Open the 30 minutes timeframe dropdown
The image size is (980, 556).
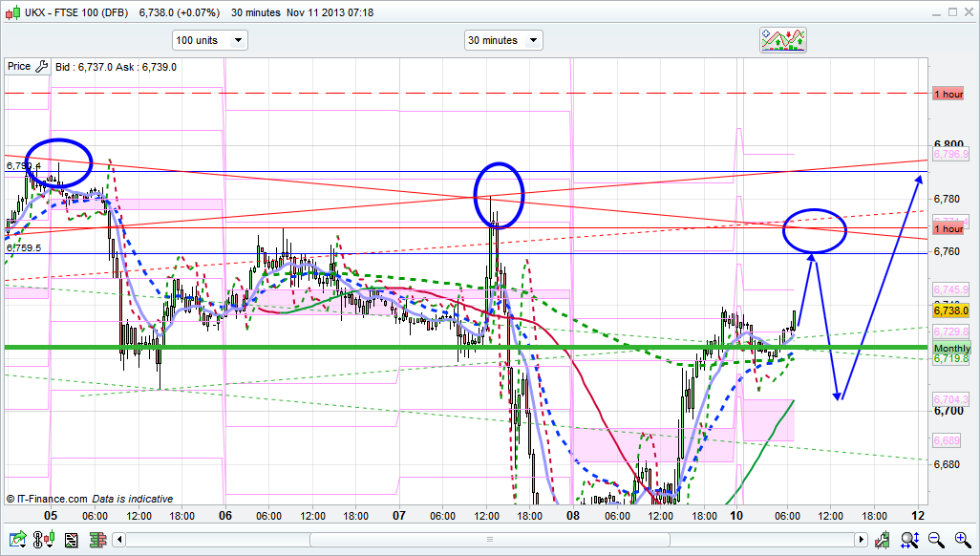coord(502,40)
